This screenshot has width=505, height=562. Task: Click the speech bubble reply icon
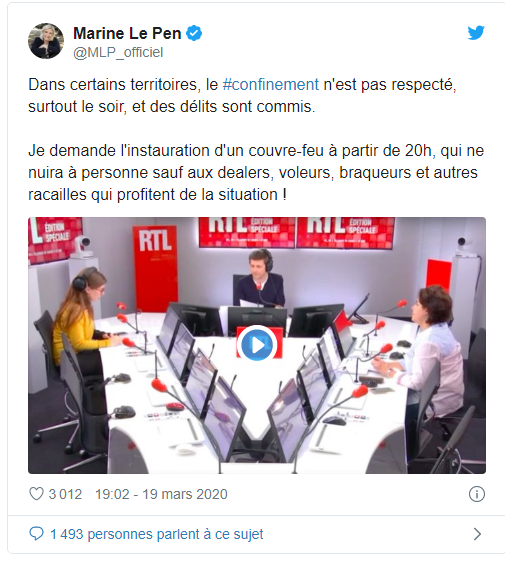36,534
